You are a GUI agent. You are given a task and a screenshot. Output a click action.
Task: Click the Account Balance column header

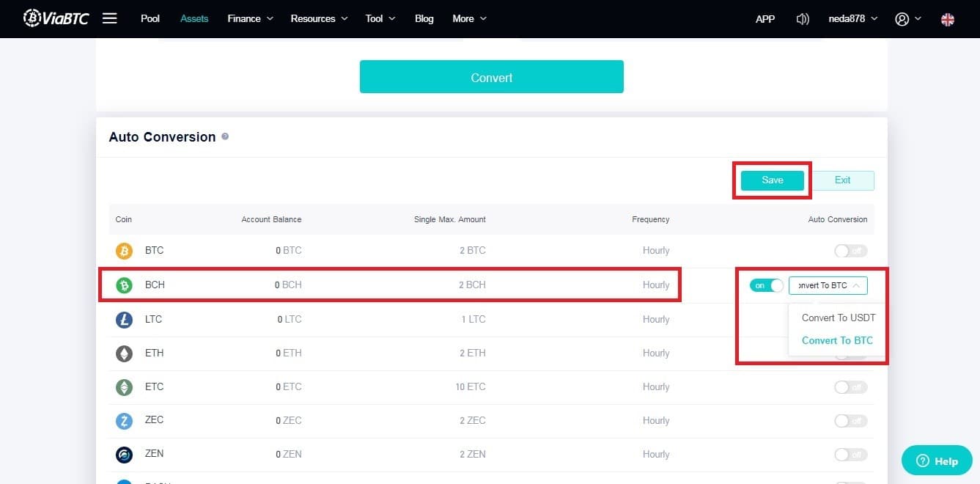[x=271, y=219]
